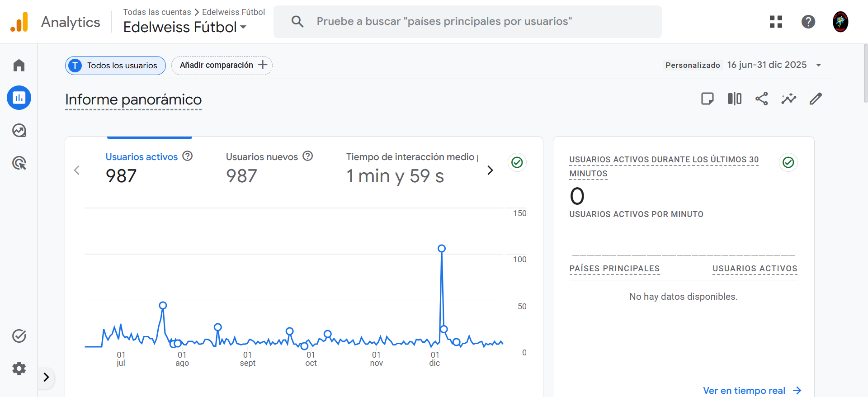Open the Explore section icon

coord(19,130)
